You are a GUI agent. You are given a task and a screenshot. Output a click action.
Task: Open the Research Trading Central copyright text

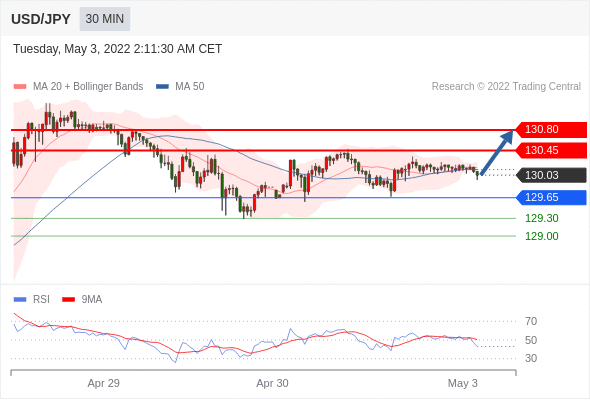point(506,87)
